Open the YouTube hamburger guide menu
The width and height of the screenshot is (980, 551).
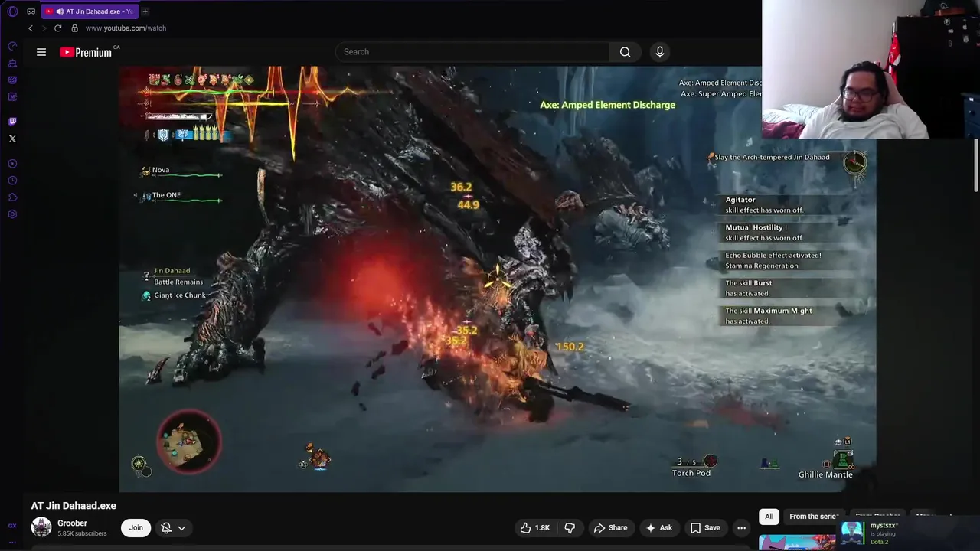click(41, 52)
